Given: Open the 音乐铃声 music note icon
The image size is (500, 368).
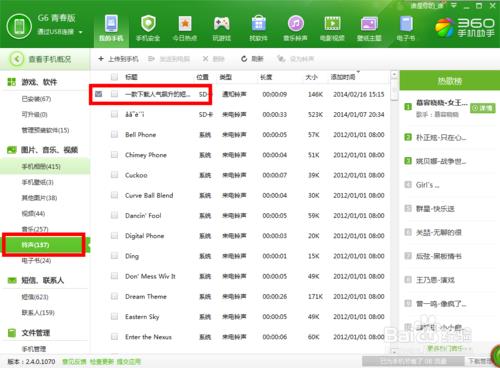Looking at the screenshot, I should pos(295,24).
